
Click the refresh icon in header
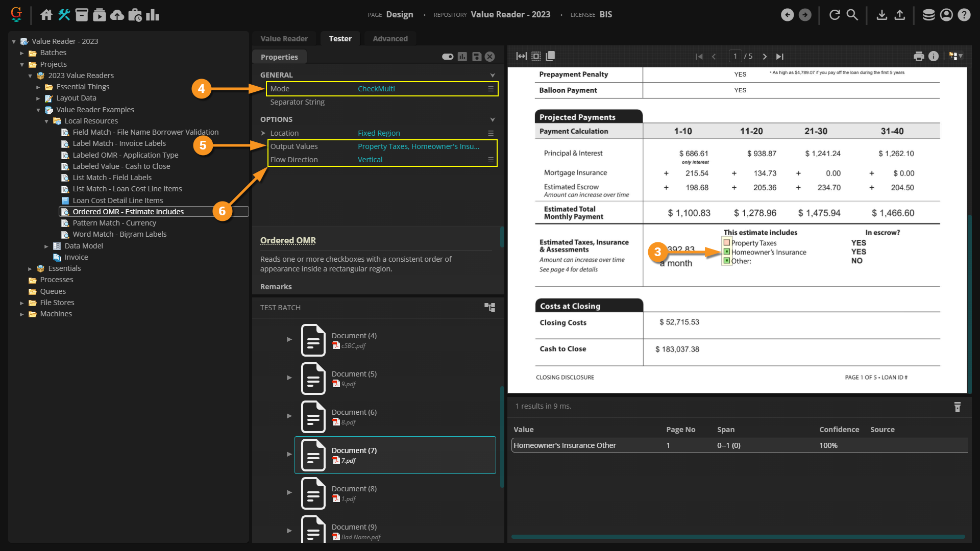[x=835, y=15]
